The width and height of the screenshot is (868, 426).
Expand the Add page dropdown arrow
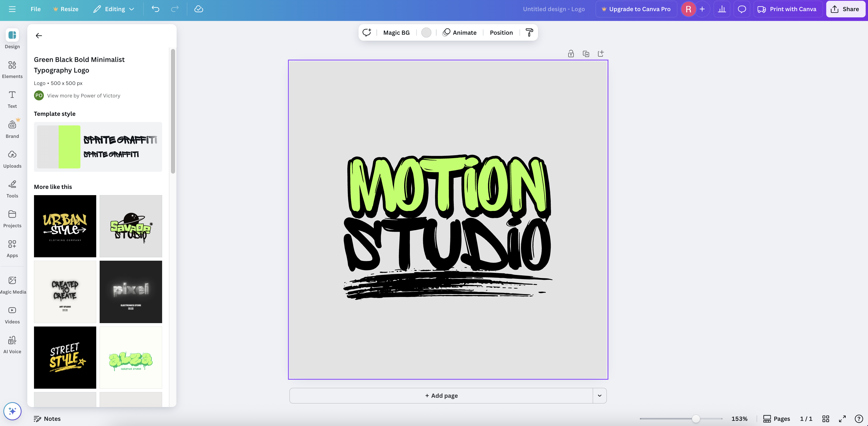point(600,396)
